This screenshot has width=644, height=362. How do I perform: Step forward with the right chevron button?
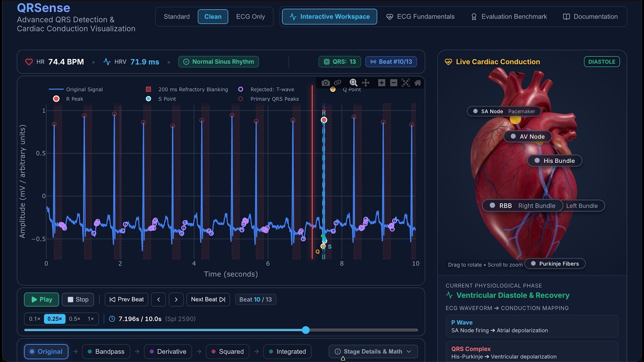pyautogui.click(x=176, y=300)
